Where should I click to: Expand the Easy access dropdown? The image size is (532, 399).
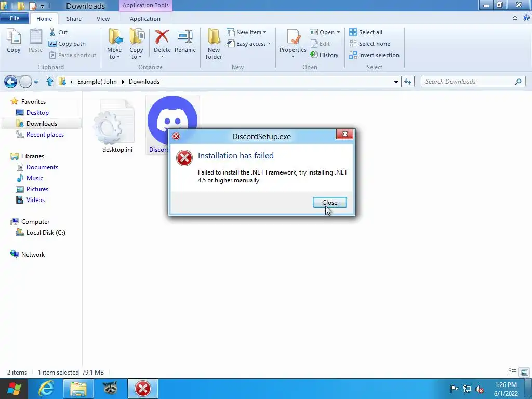[249, 44]
